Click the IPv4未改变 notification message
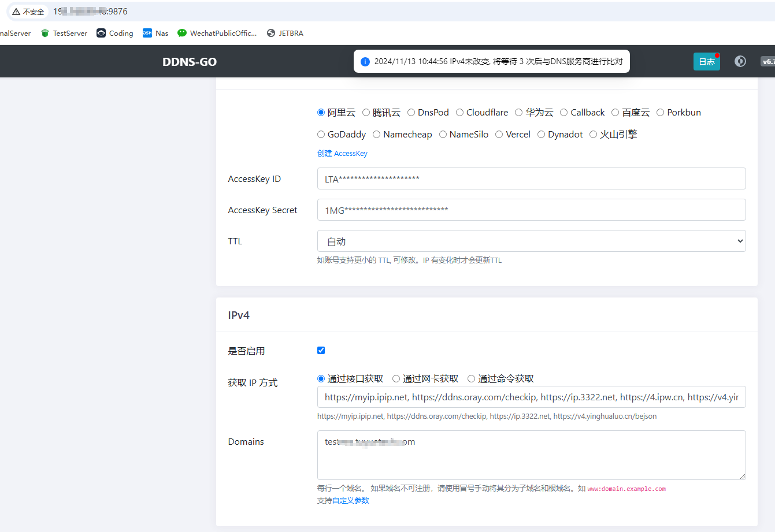775x532 pixels. (498, 61)
